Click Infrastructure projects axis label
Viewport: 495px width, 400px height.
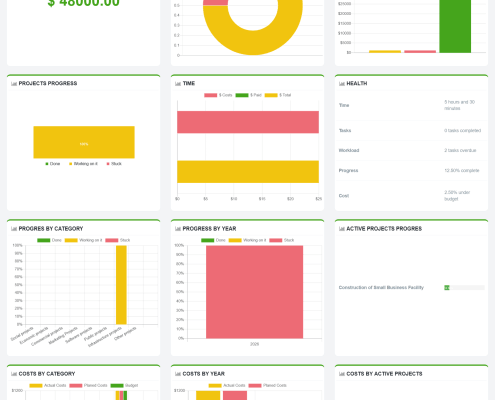pos(105,337)
